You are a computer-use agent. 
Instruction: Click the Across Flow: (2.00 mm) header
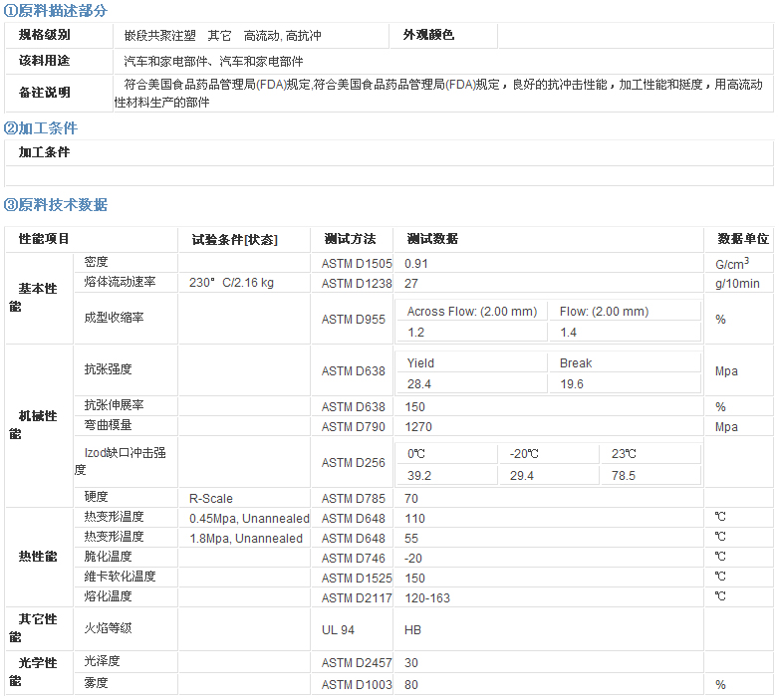(472, 312)
